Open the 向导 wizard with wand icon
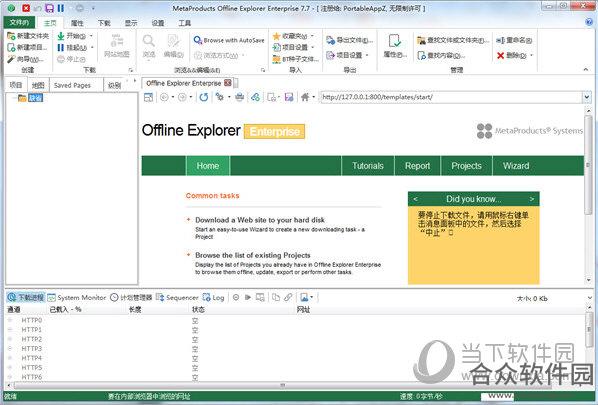The width and height of the screenshot is (598, 405). pyautogui.click(x=26, y=59)
